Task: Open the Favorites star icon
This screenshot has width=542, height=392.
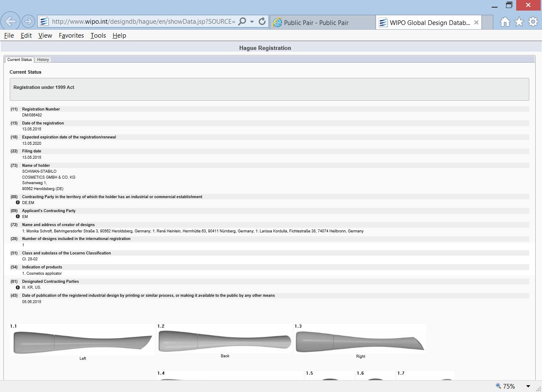Action: 519,22
